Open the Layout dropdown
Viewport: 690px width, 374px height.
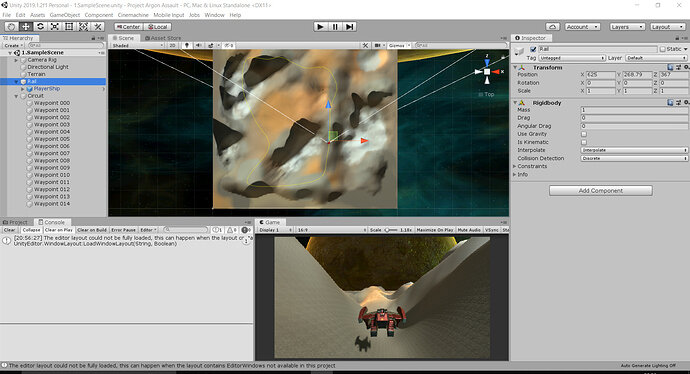click(x=667, y=27)
